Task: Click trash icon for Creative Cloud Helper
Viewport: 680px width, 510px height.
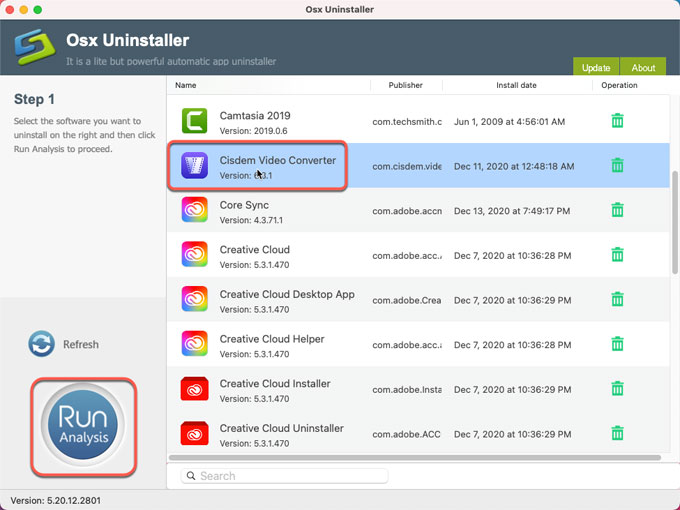Action: pyautogui.click(x=617, y=344)
